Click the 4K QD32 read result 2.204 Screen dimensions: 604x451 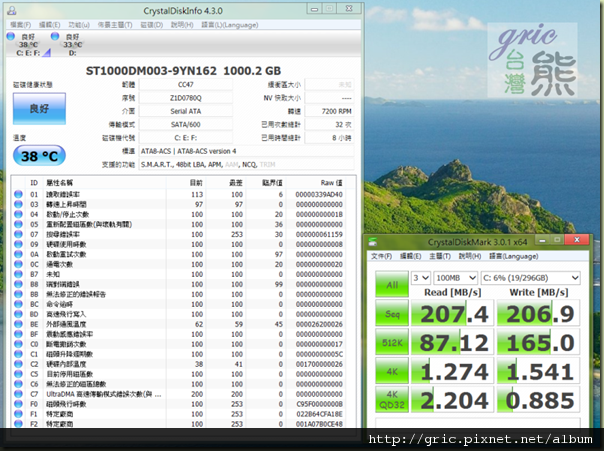click(x=453, y=400)
